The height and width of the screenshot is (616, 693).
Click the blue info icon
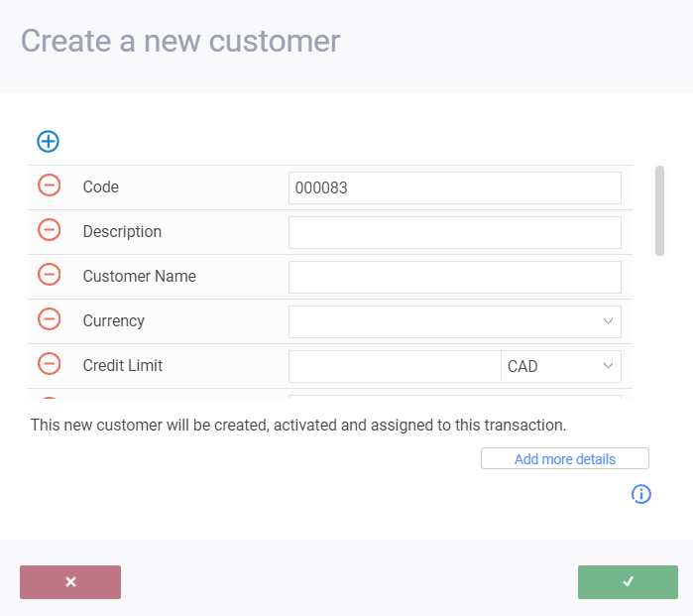pyautogui.click(x=641, y=494)
